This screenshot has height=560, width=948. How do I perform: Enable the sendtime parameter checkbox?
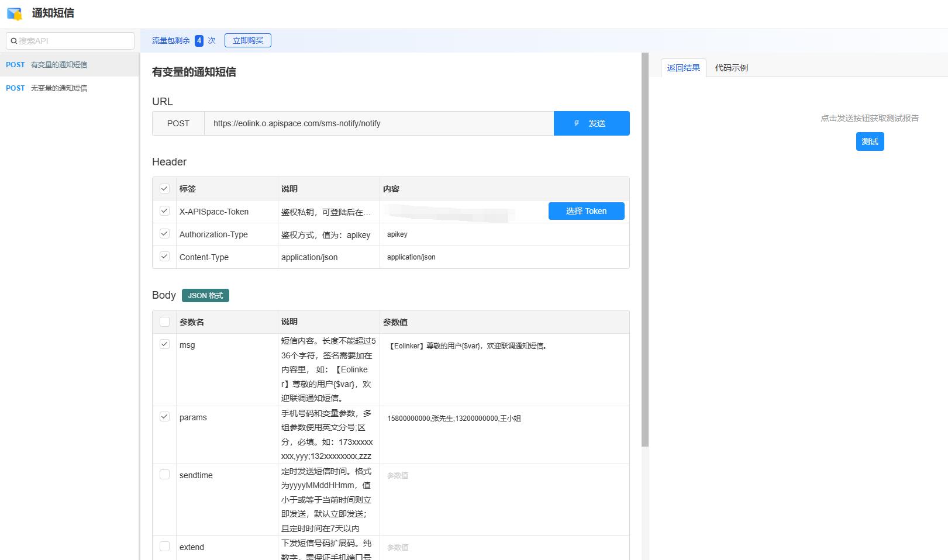pos(164,474)
